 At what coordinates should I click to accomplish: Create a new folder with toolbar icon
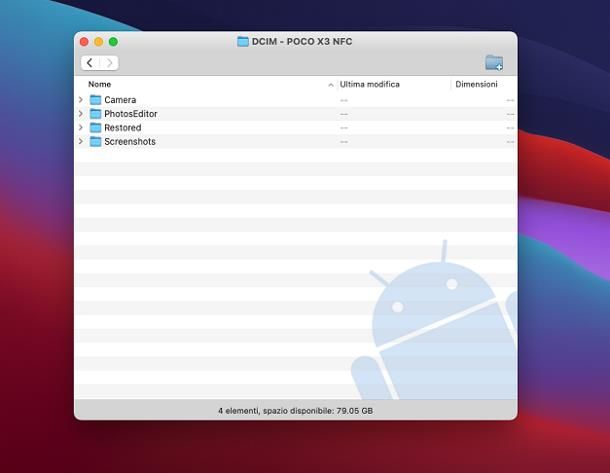[x=494, y=63]
